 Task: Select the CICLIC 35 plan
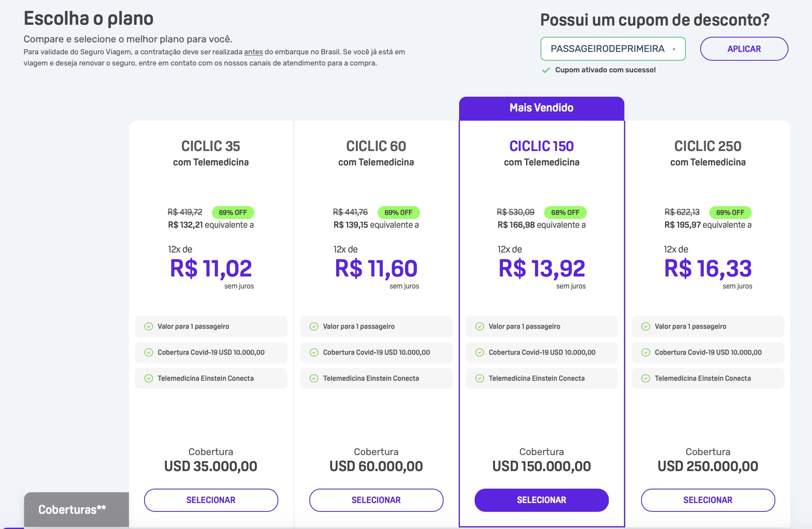pos(211,500)
